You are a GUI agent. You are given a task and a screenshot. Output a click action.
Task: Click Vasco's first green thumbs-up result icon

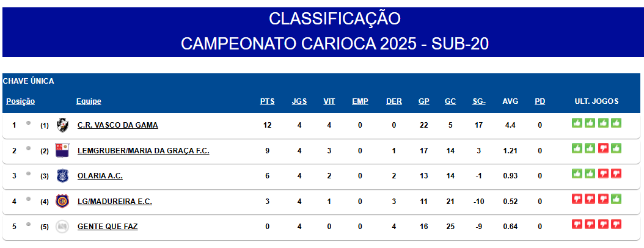pos(577,123)
